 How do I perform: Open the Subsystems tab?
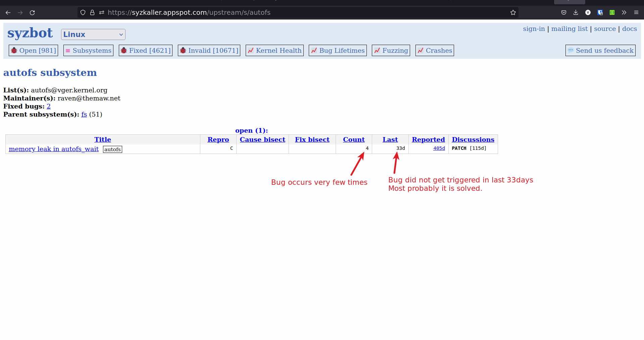88,50
